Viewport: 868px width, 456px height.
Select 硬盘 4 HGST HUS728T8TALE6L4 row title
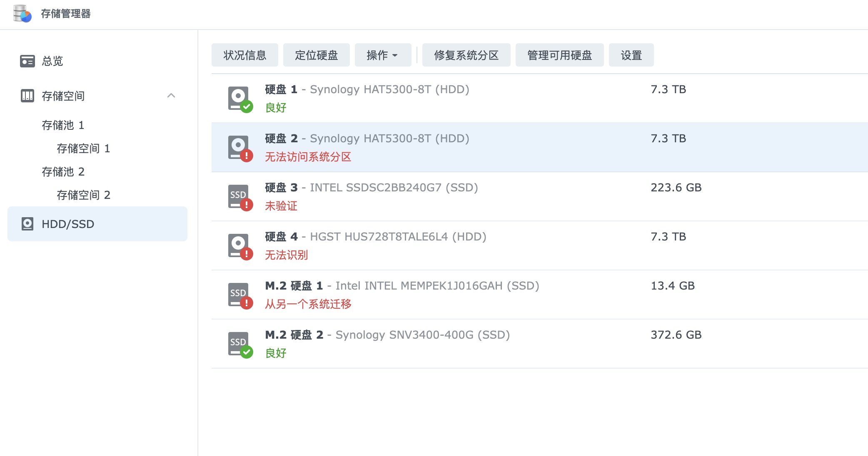pyautogui.click(x=376, y=237)
